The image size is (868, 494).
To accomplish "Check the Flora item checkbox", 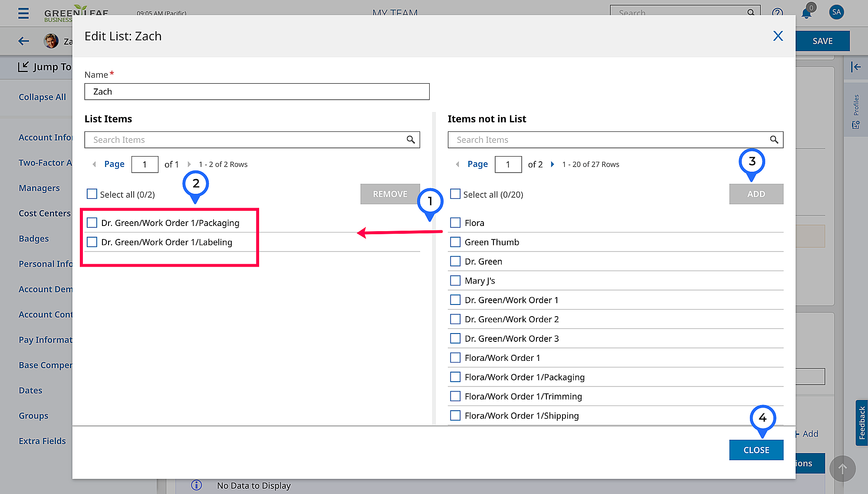I will [x=455, y=223].
